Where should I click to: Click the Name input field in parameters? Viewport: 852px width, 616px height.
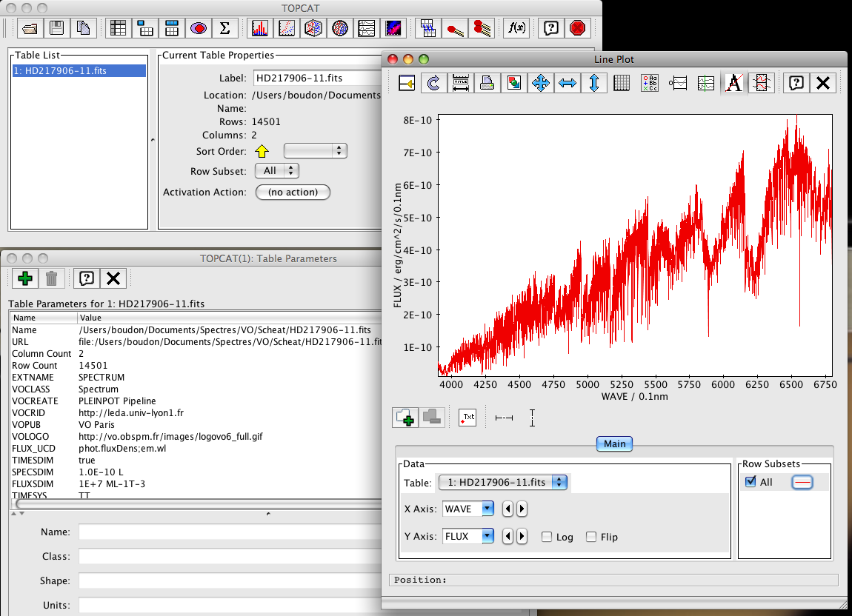coord(230,532)
